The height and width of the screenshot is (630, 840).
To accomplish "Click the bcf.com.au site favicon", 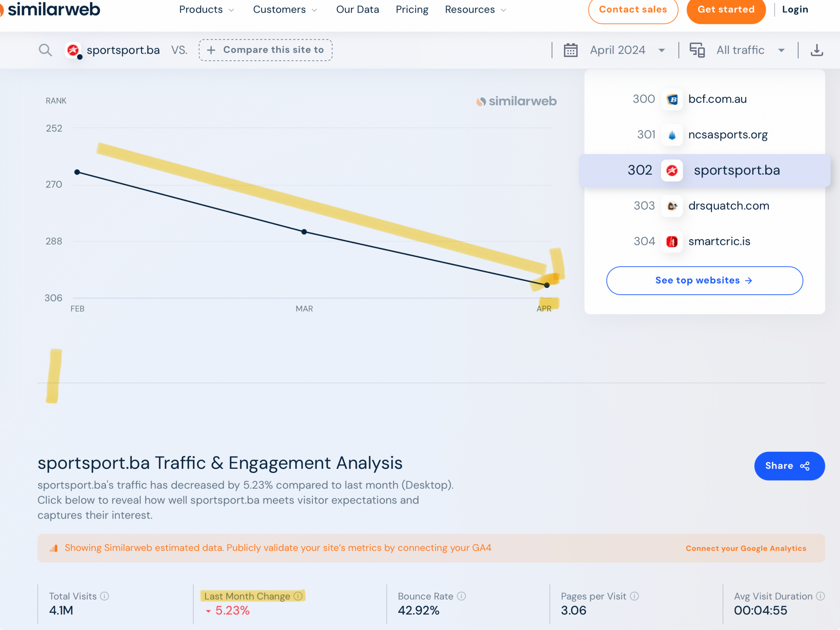I will pos(672,99).
